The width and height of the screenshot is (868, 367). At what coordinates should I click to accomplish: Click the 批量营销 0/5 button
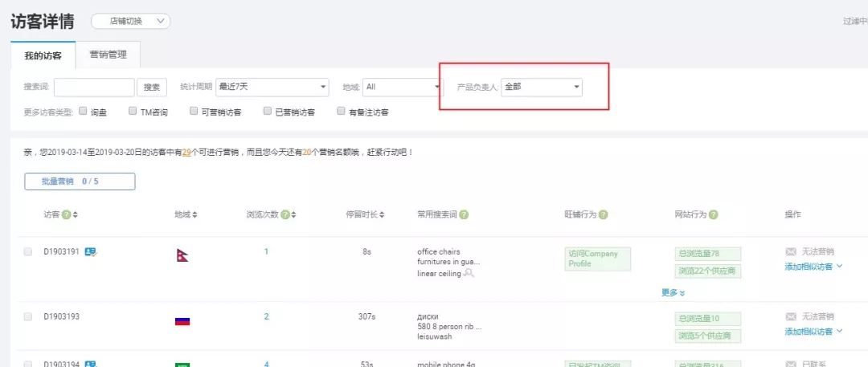(x=80, y=181)
